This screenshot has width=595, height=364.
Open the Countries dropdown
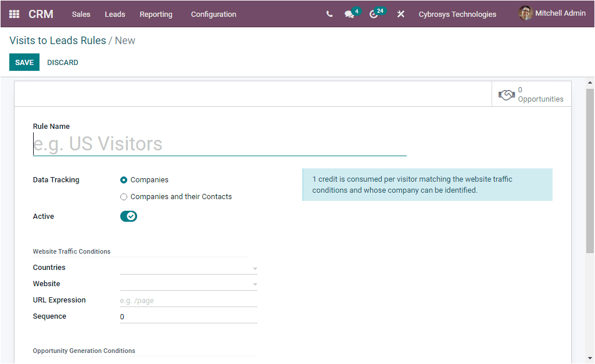(x=255, y=268)
